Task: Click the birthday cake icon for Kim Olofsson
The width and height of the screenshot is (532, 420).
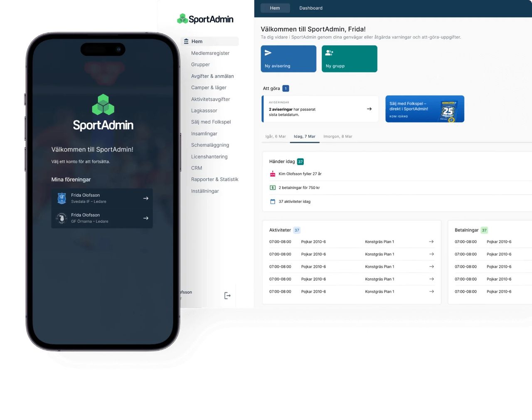Action: (273, 174)
